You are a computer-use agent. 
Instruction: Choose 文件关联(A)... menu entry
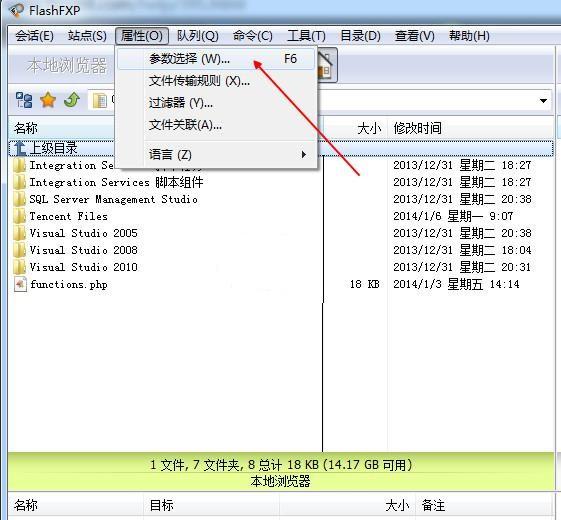(216, 125)
